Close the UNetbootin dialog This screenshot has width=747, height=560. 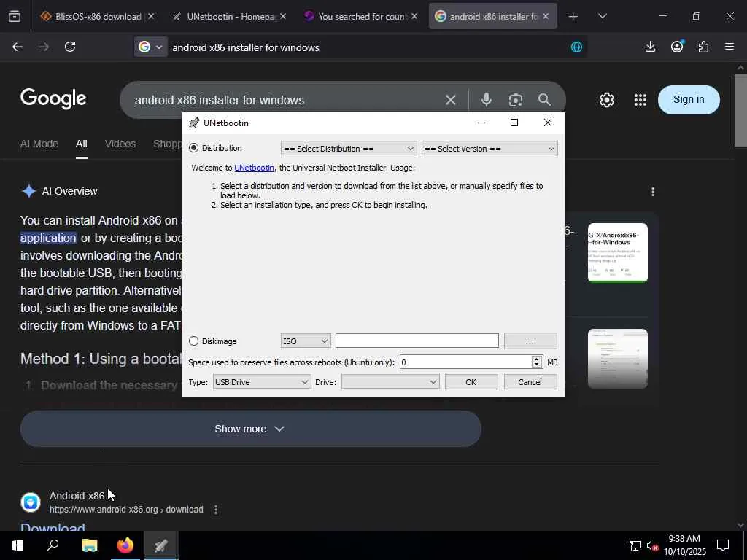coord(548,122)
